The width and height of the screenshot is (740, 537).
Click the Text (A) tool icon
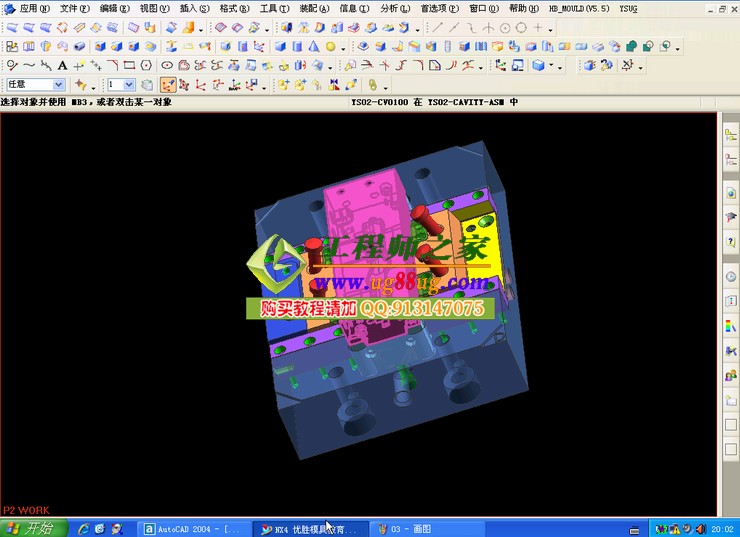(x=62, y=66)
